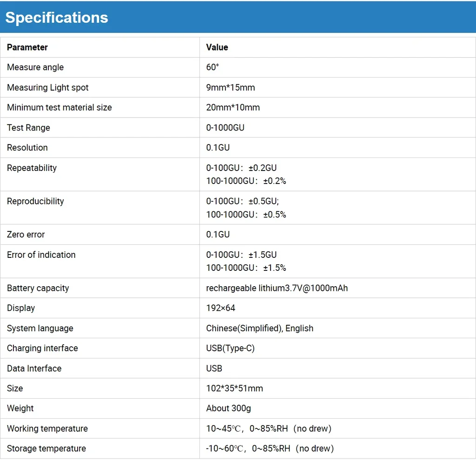Click the 60° measure angle value
This screenshot has height=460, width=476.
click(212, 67)
